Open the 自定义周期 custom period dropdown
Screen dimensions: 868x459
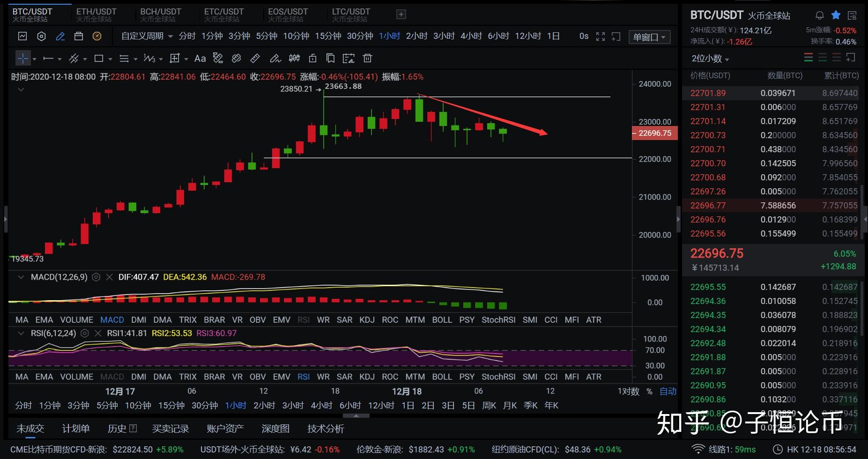point(147,36)
